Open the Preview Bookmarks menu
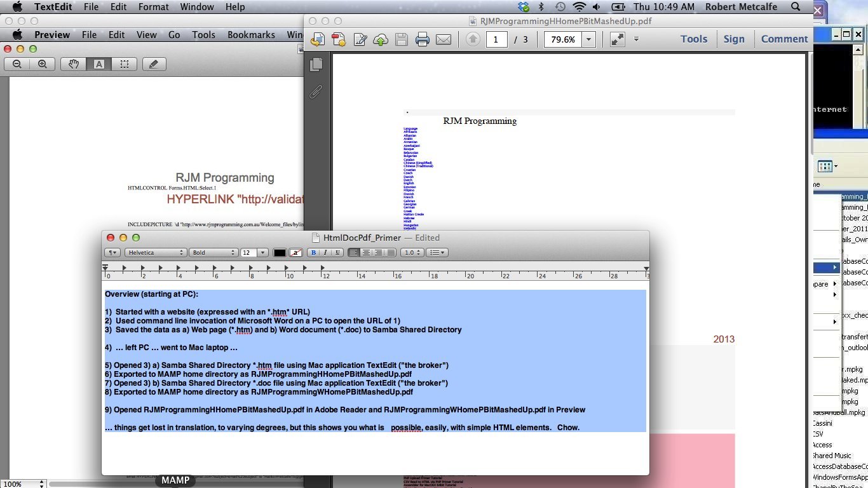Image resolution: width=868 pixels, height=488 pixels. pyautogui.click(x=251, y=35)
